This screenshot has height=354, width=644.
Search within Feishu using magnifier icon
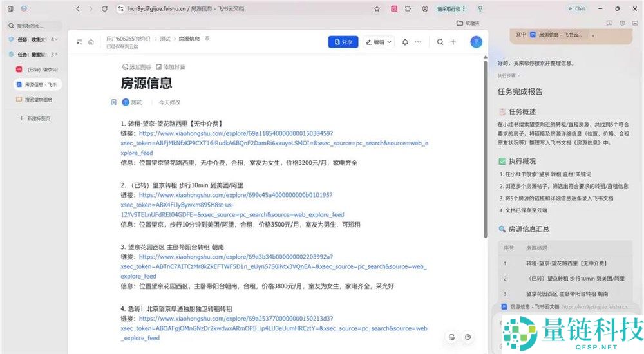[440, 42]
